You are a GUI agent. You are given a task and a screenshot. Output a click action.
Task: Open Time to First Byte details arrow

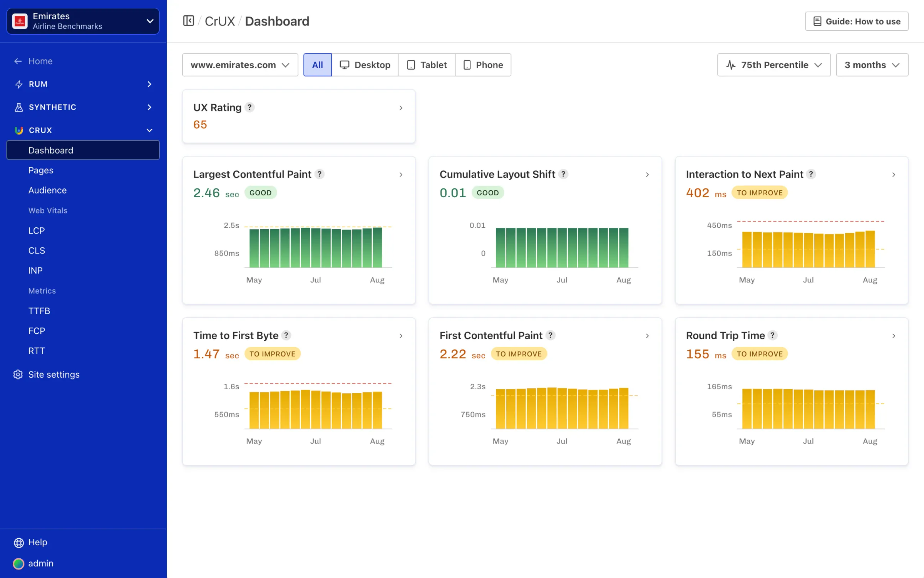[401, 336]
